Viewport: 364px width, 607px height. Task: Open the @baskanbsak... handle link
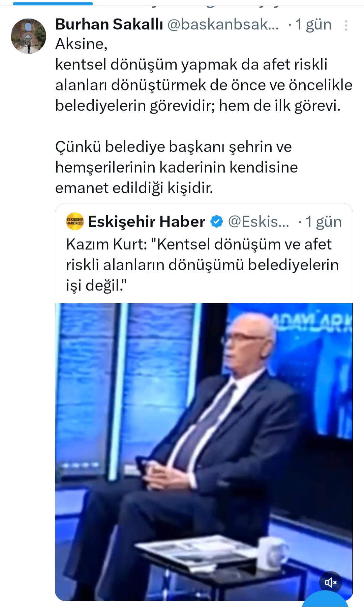coord(223,24)
